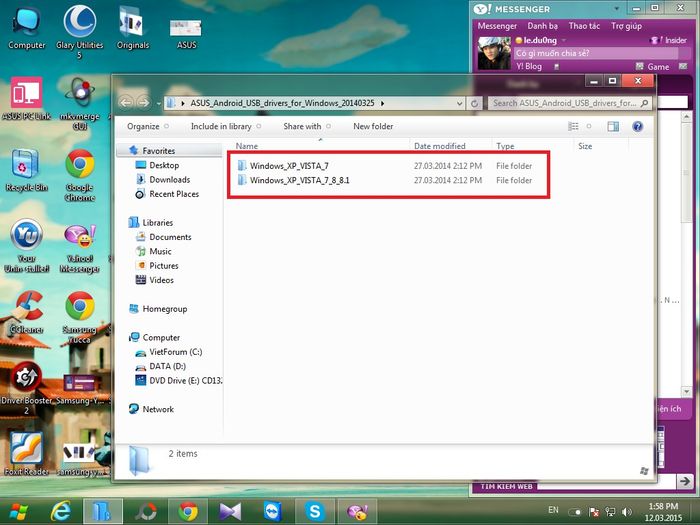Click the Explorer search box
This screenshot has height=525, width=700.
(569, 103)
